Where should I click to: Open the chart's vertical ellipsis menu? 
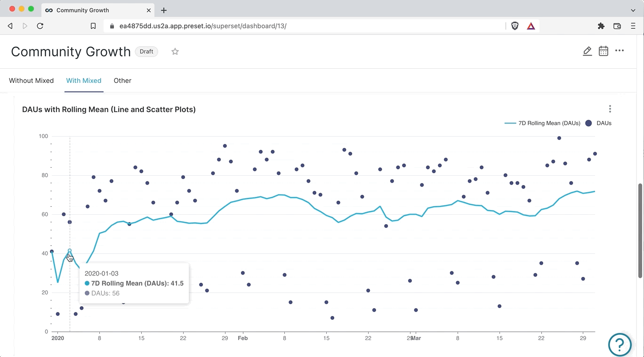(610, 109)
